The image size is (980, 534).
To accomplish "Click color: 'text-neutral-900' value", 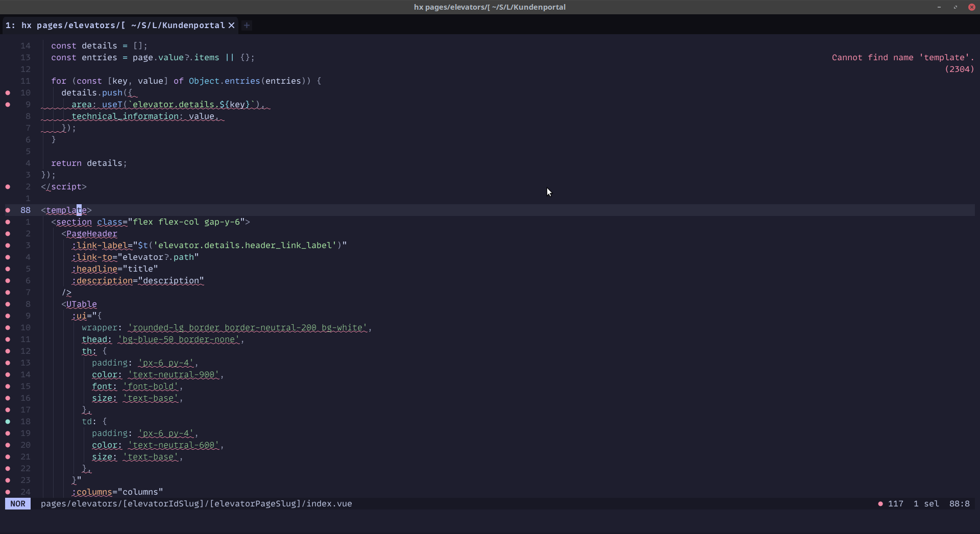I will pos(174,375).
